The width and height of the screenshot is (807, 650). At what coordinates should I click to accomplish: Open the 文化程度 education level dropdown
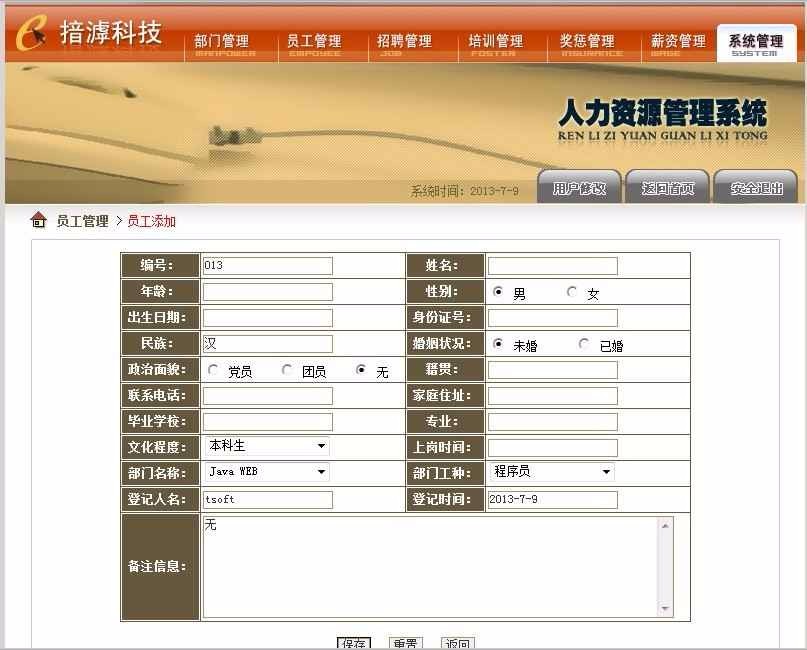point(321,446)
